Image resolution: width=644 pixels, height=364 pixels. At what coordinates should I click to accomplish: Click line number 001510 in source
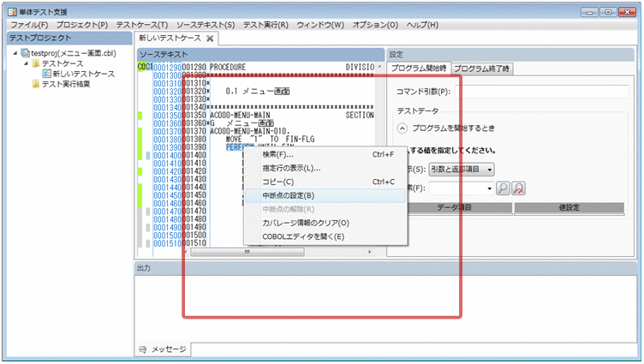pos(194,243)
